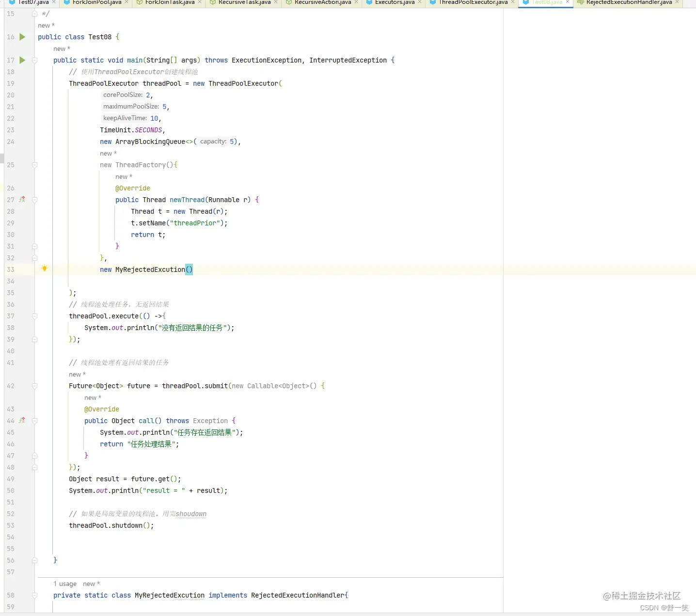Viewport: 696px width, 616px height.
Task: Switch to the ForkJoinTask.java tab
Action: (x=170, y=2)
